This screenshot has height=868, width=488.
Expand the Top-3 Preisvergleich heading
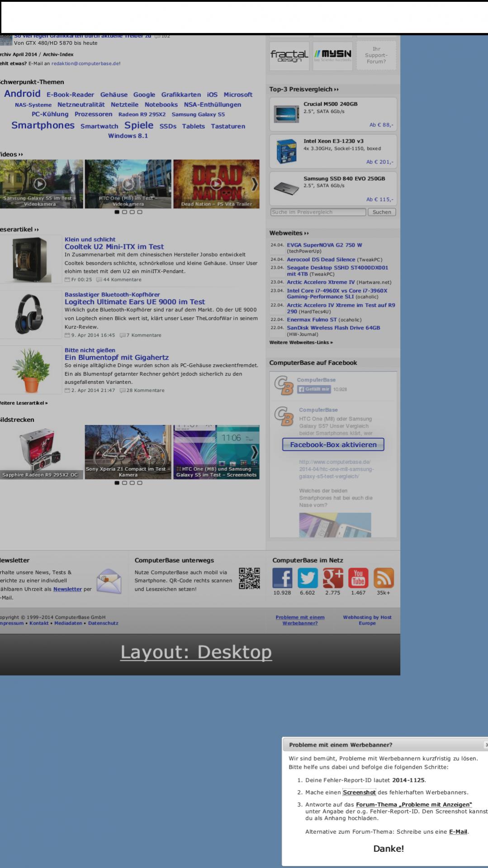(304, 89)
